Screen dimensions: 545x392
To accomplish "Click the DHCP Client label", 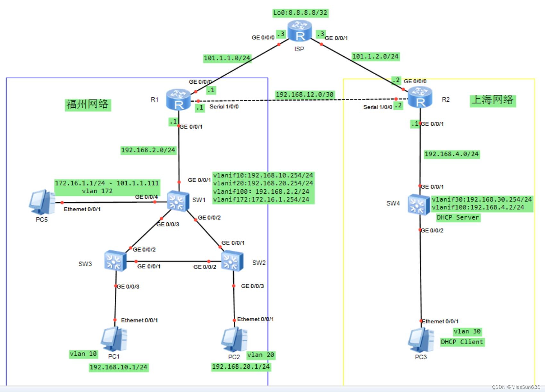I will (462, 342).
